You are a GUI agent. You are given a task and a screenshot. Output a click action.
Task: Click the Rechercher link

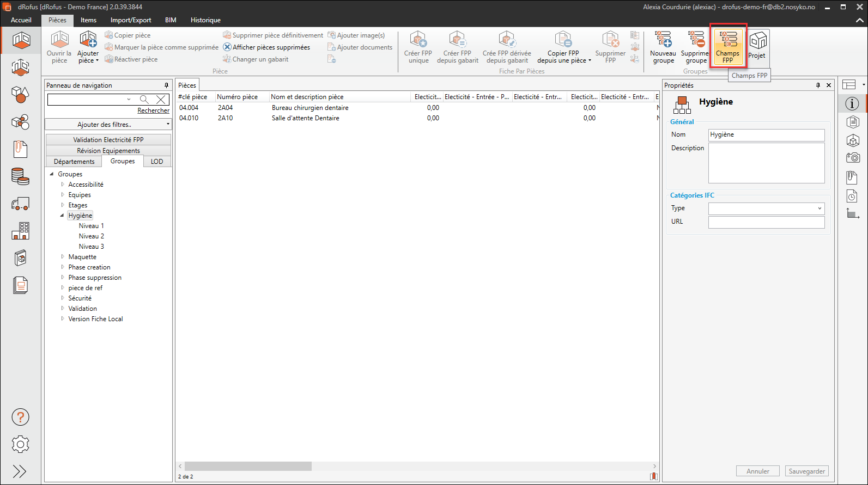(x=153, y=110)
